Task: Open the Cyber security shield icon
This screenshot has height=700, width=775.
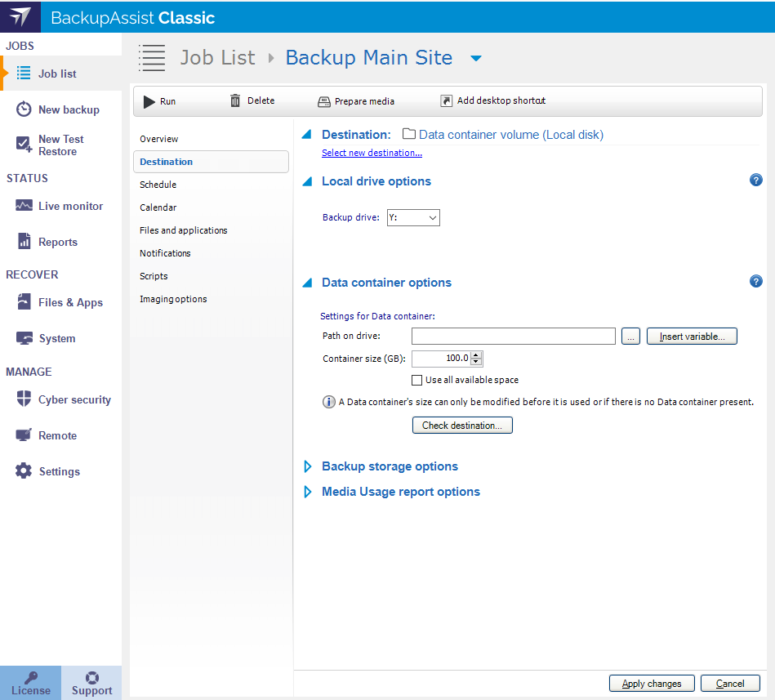Action: pos(24,399)
